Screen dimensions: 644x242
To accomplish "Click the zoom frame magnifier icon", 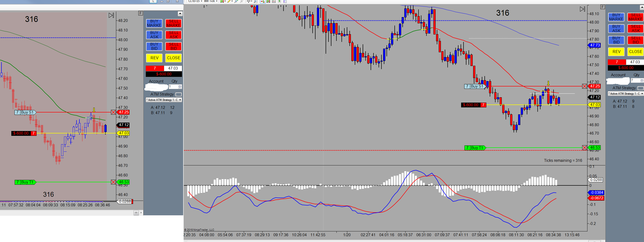I will tap(256, 1).
